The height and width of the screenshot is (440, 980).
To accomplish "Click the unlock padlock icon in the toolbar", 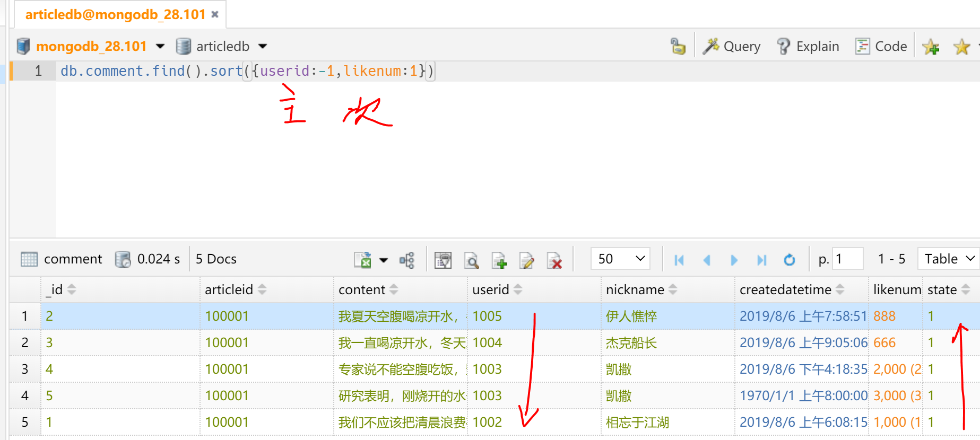I will click(x=678, y=46).
